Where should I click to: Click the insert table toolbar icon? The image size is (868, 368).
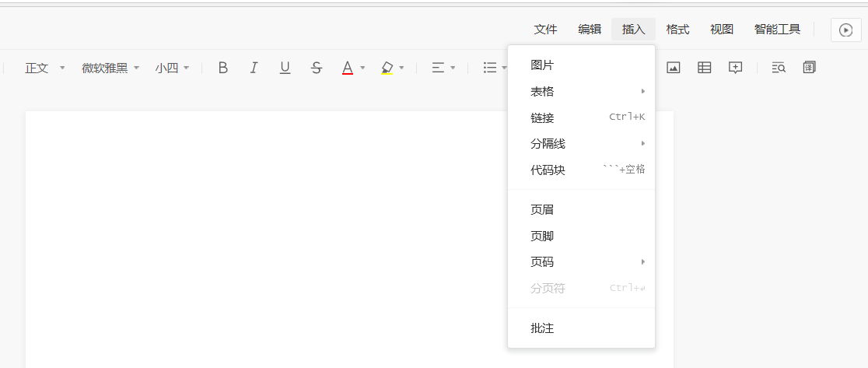tap(704, 68)
